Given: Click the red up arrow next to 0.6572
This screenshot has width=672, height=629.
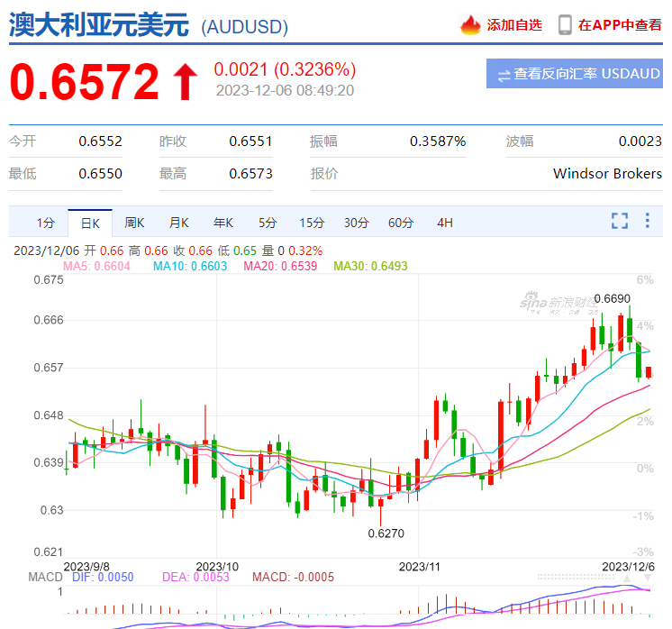Looking at the screenshot, I should [x=185, y=82].
